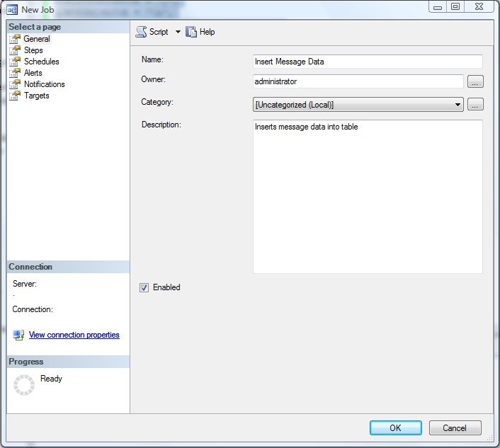This screenshot has width=500, height=448.
Task: Click the Targets page icon
Action: [15, 96]
